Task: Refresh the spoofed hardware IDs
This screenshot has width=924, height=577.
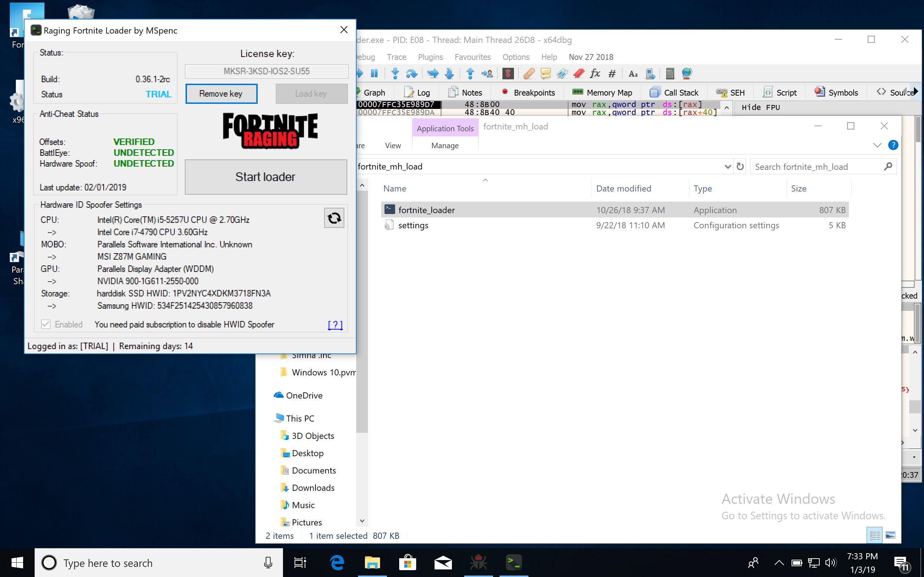Action: pos(334,218)
